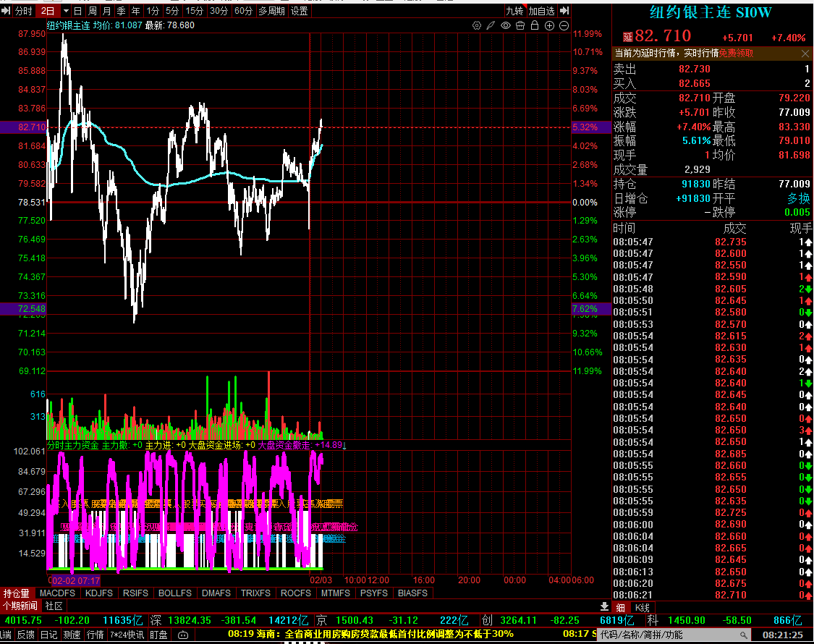Zoom in with the plus circle icon
The height and width of the screenshot is (644, 814).
click(549, 25)
